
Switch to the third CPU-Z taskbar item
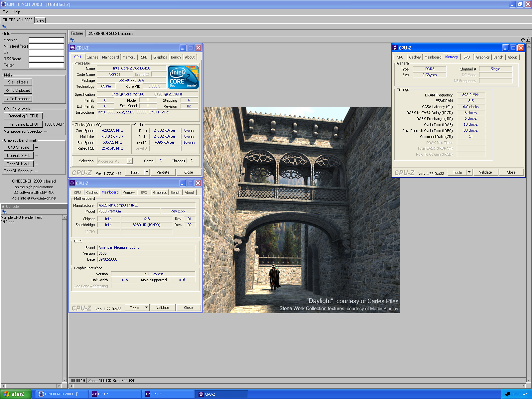[x=221, y=394]
